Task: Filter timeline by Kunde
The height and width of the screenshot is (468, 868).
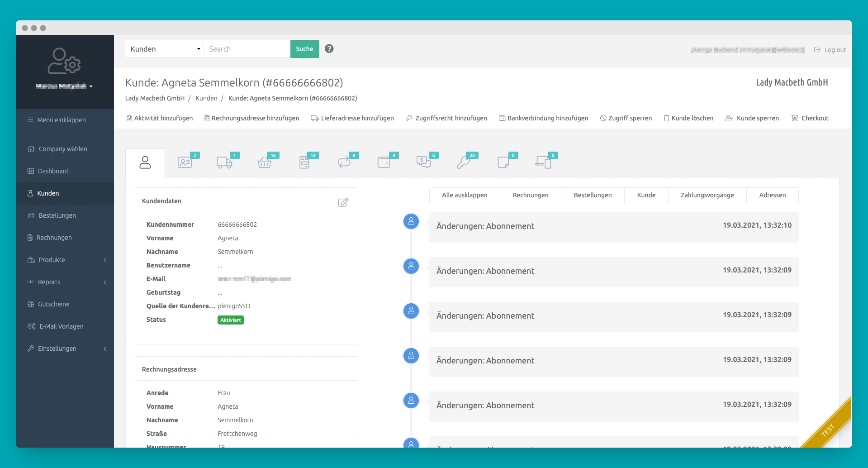Action: (x=646, y=195)
